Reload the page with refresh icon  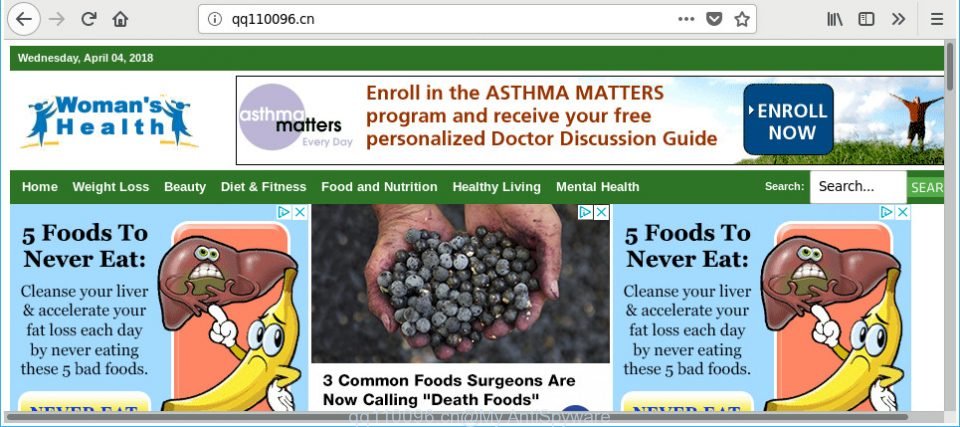pos(89,19)
